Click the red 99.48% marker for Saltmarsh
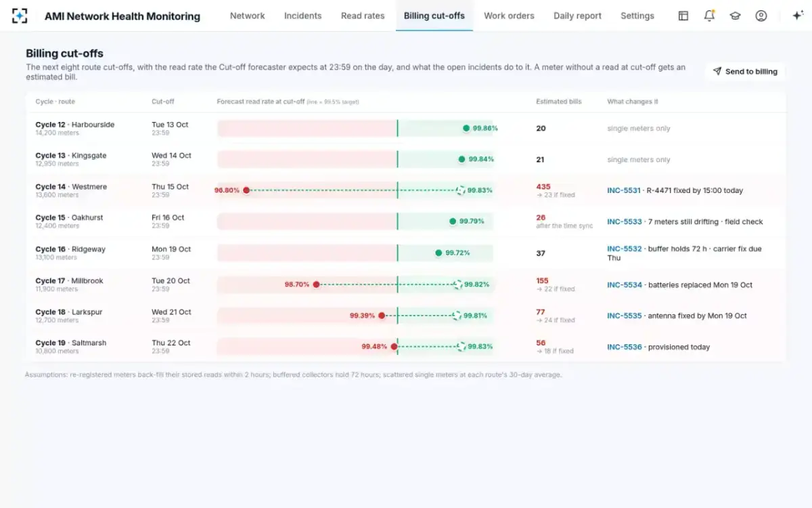 394,347
